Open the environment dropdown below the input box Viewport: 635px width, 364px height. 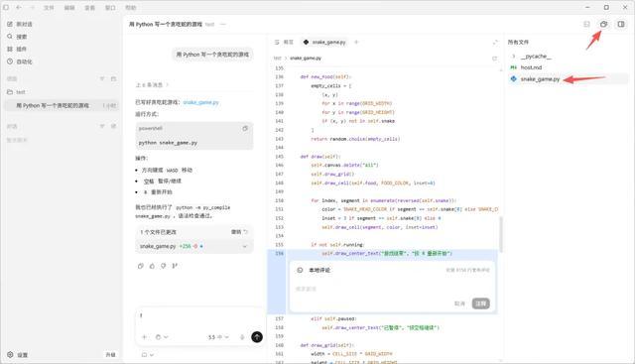tap(148, 355)
